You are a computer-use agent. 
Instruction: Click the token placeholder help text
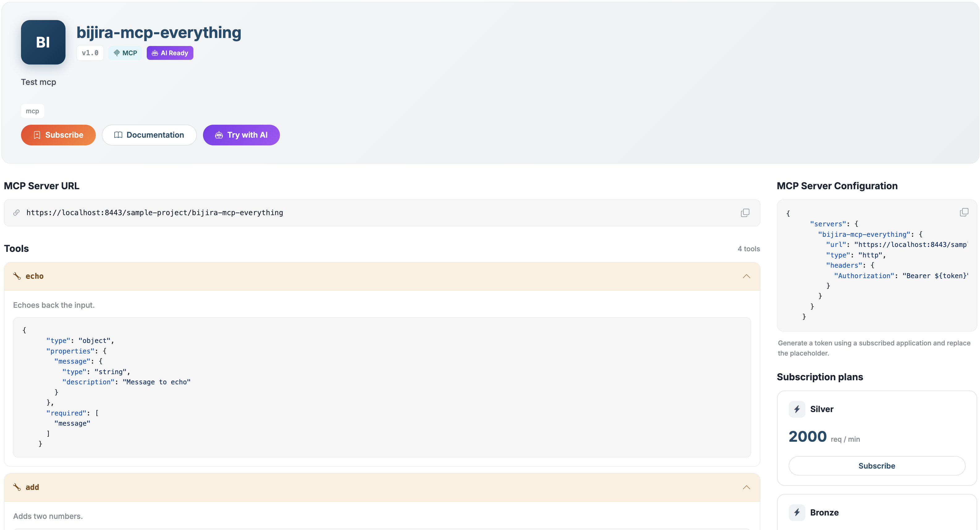[x=874, y=348]
